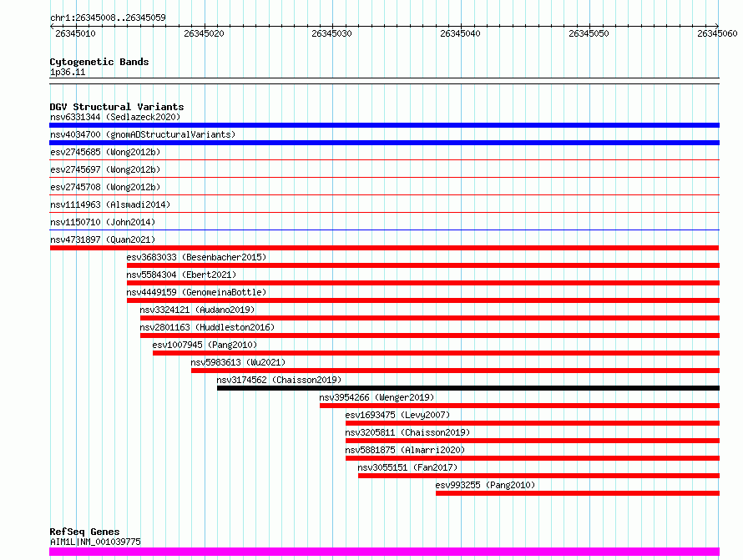The height and width of the screenshot is (560, 743).
Task: Click ruler position 26345060
Action: 717,33
